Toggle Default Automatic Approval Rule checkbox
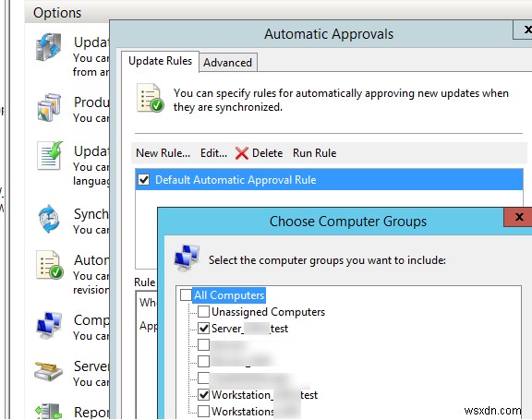 click(144, 180)
